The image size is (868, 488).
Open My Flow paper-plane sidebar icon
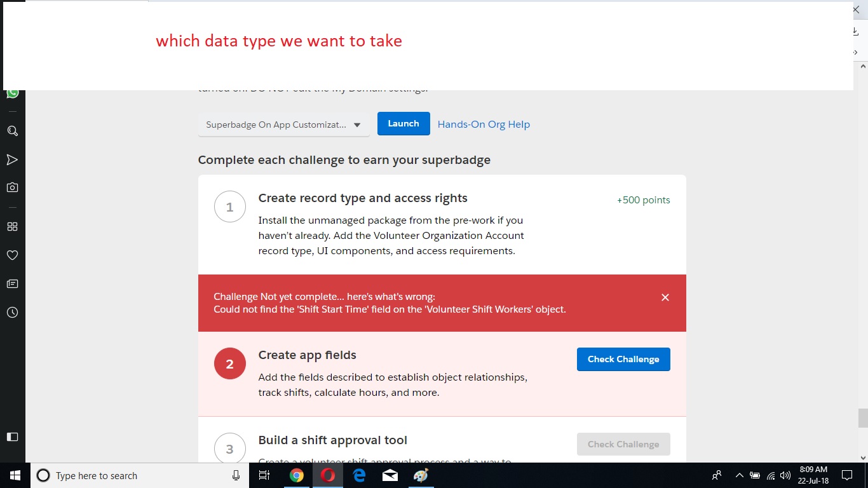tap(12, 159)
